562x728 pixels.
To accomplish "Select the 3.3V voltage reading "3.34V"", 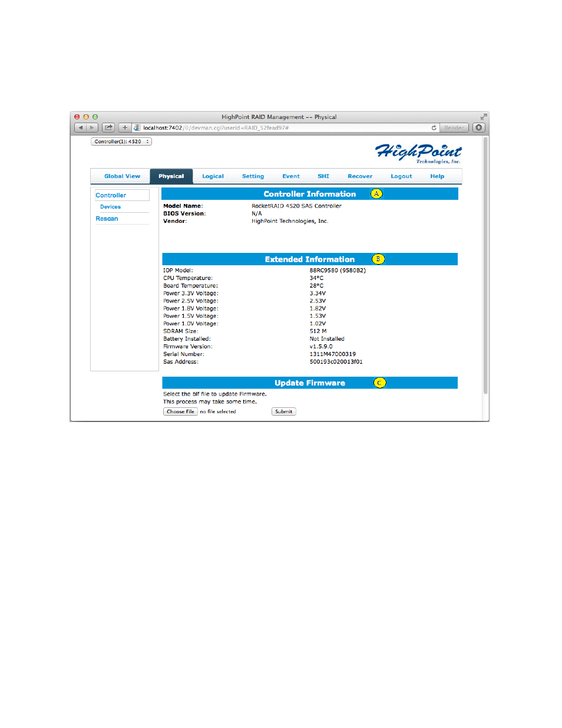I will click(318, 294).
